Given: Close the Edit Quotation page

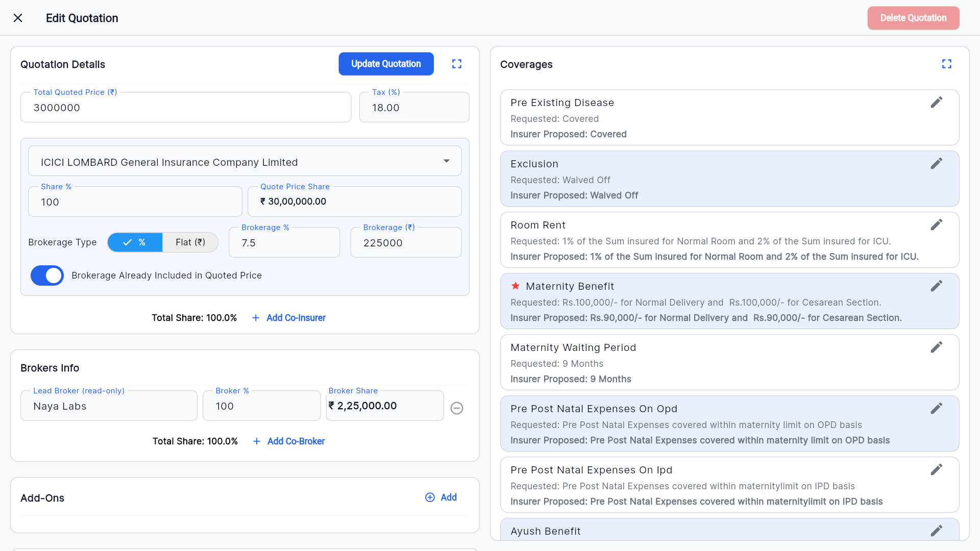Looking at the screenshot, I should (x=18, y=18).
